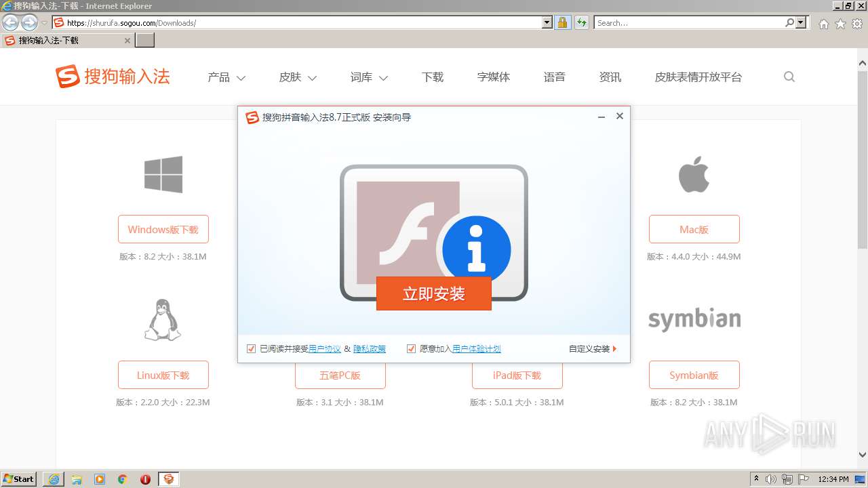Open the recent pages dropdown next to Forward
Viewport: 868px width, 488px height.
coord(44,23)
